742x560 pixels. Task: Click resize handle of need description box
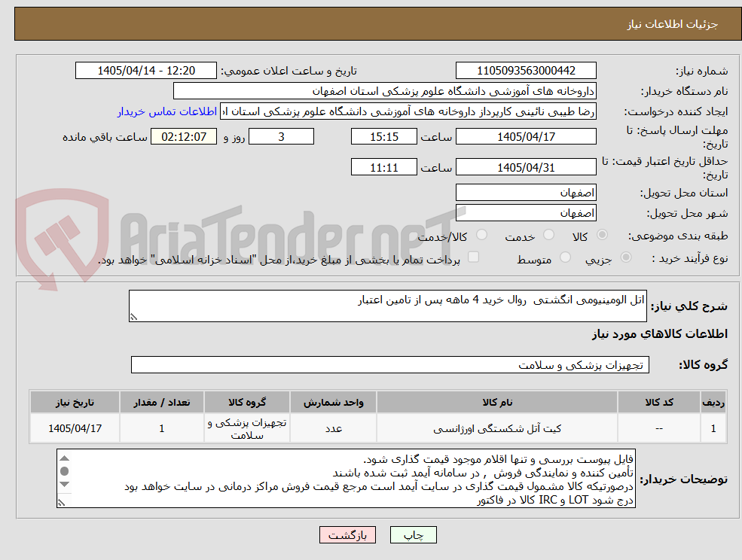(x=133, y=318)
